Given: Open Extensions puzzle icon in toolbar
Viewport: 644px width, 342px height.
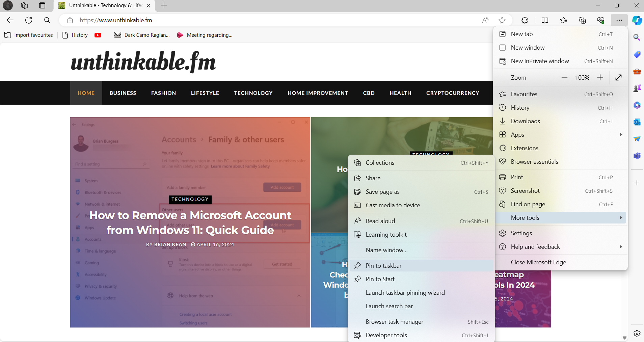Looking at the screenshot, I should click(x=525, y=20).
